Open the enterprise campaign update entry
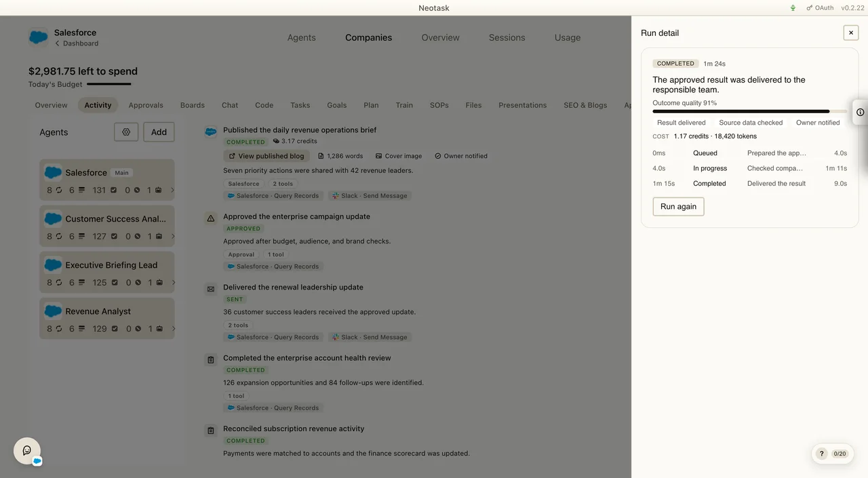This screenshot has width=868, height=478. click(296, 217)
